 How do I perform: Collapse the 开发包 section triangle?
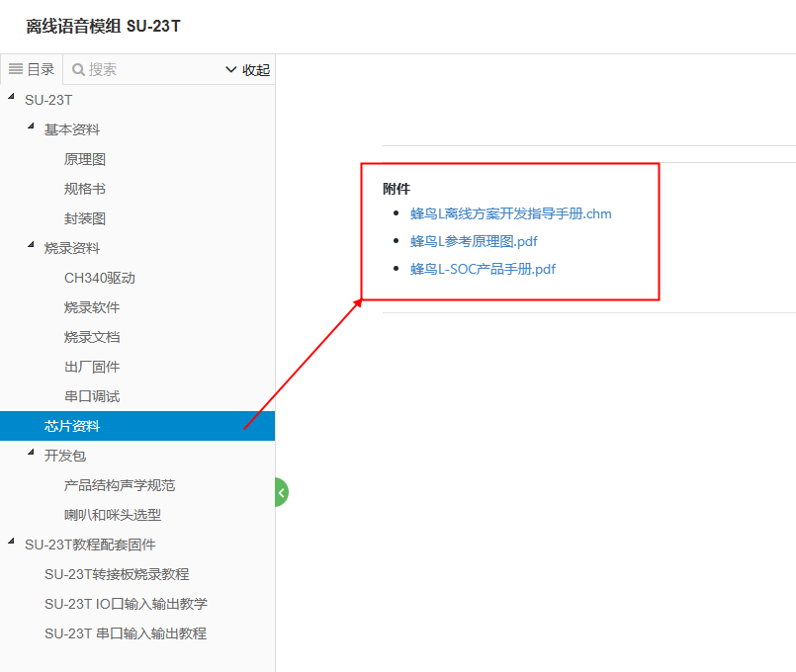click(31, 453)
